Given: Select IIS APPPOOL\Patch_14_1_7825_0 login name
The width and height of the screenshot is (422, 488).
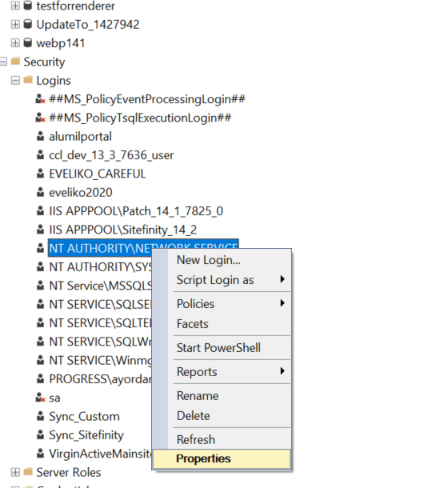Looking at the screenshot, I should [x=136, y=211].
